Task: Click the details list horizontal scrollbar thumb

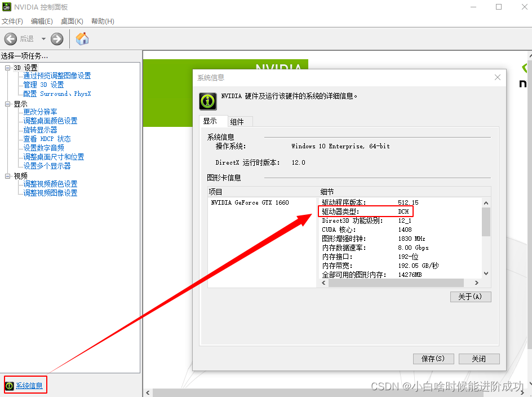Action: (396, 283)
